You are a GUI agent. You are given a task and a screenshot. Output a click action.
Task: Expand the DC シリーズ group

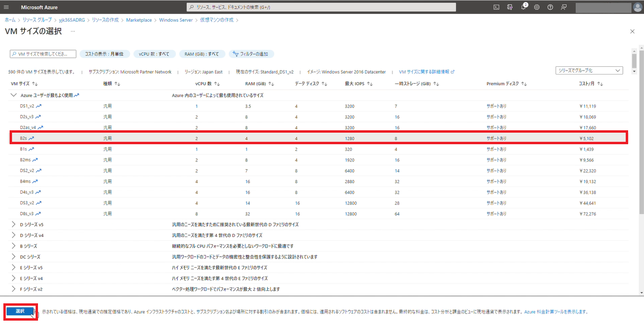[13, 257]
